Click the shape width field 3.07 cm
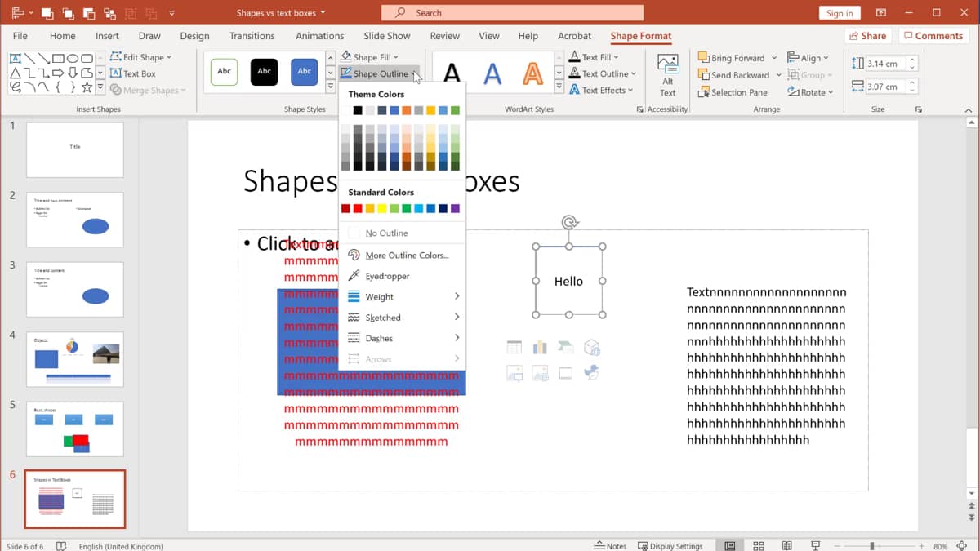The image size is (980, 551). [x=885, y=87]
